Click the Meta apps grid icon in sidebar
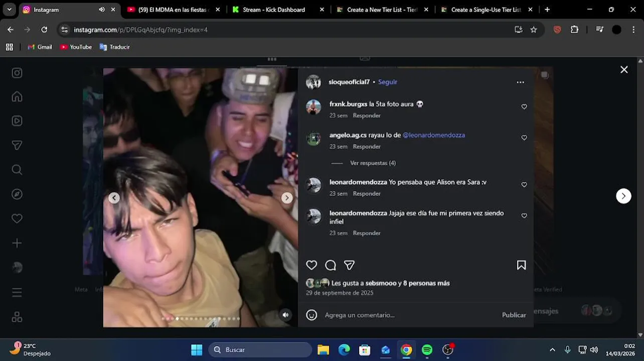Screen dimensions: 644x361 17,317
